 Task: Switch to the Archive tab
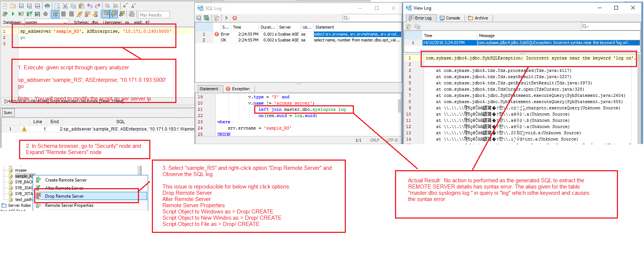pyautogui.click(x=478, y=18)
